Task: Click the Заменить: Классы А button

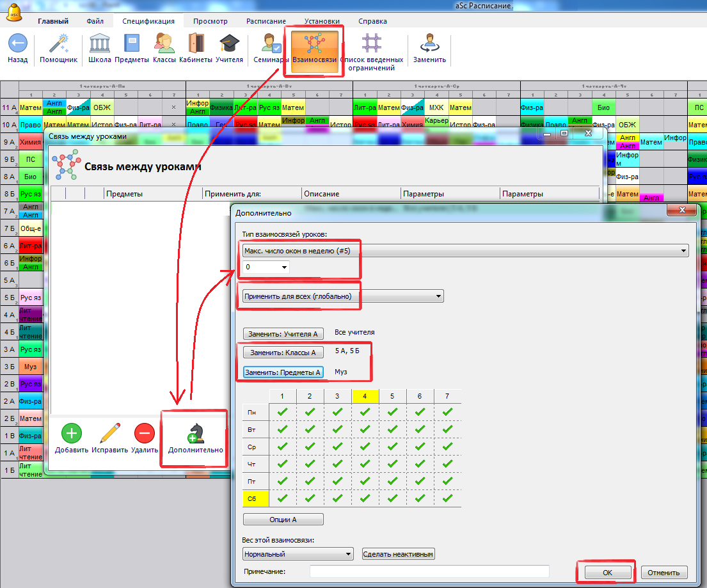Action: (x=283, y=353)
